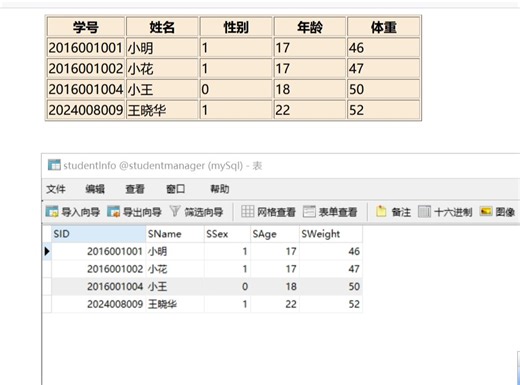Click the Import Wizard icon (导入向导)
This screenshot has height=385, width=520.
52,212
